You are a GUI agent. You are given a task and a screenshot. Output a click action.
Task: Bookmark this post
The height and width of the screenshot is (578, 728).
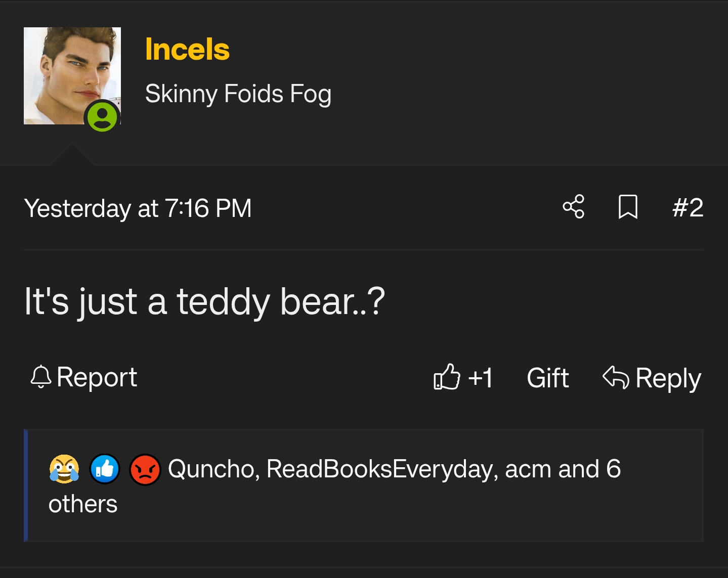(x=628, y=207)
